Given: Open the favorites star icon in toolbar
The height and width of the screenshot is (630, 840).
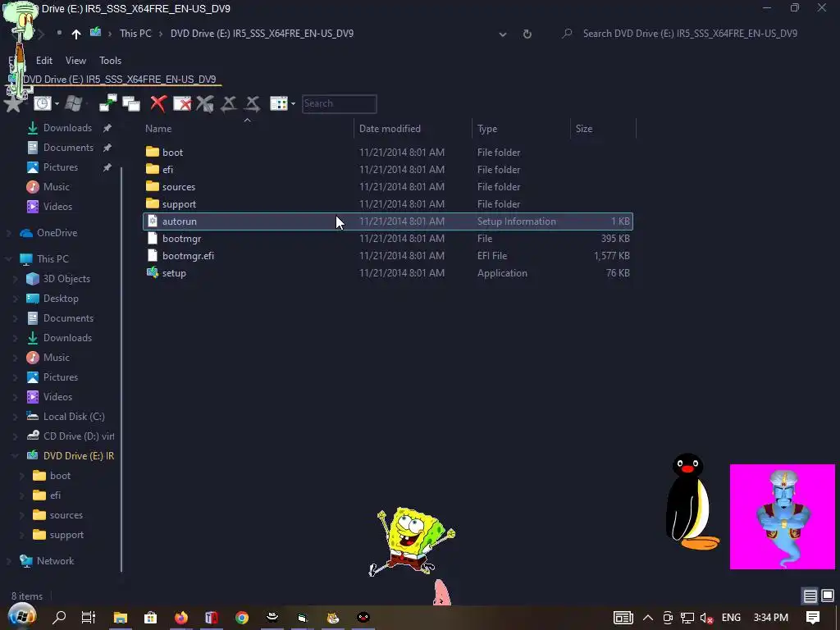Looking at the screenshot, I should click(x=13, y=104).
